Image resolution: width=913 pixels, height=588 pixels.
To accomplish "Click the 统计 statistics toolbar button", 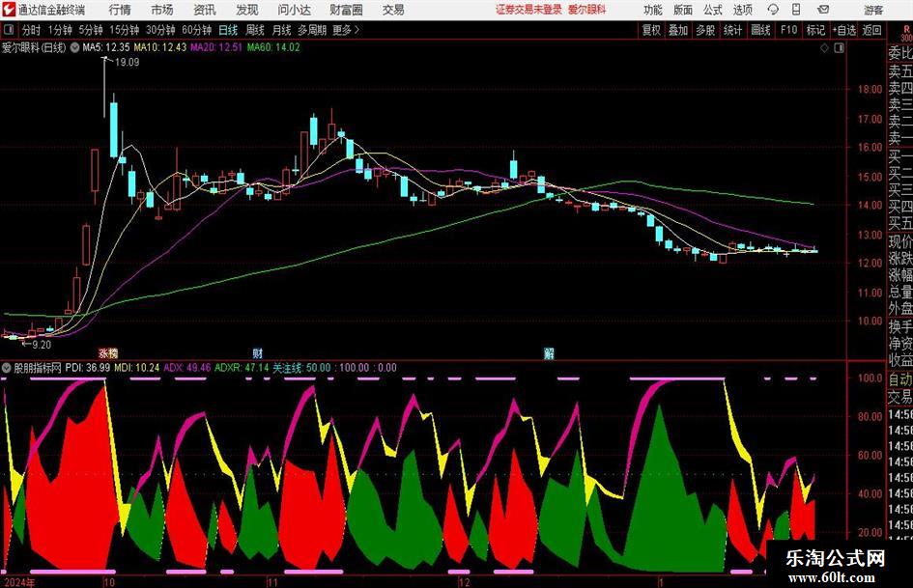I will (x=732, y=30).
